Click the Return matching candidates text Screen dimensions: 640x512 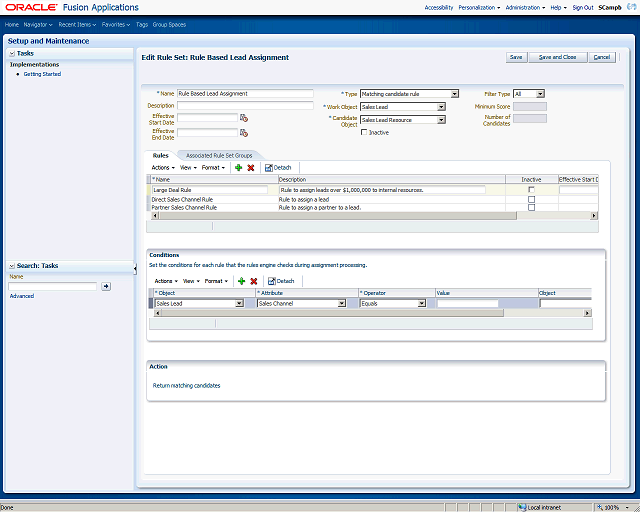pos(186,386)
